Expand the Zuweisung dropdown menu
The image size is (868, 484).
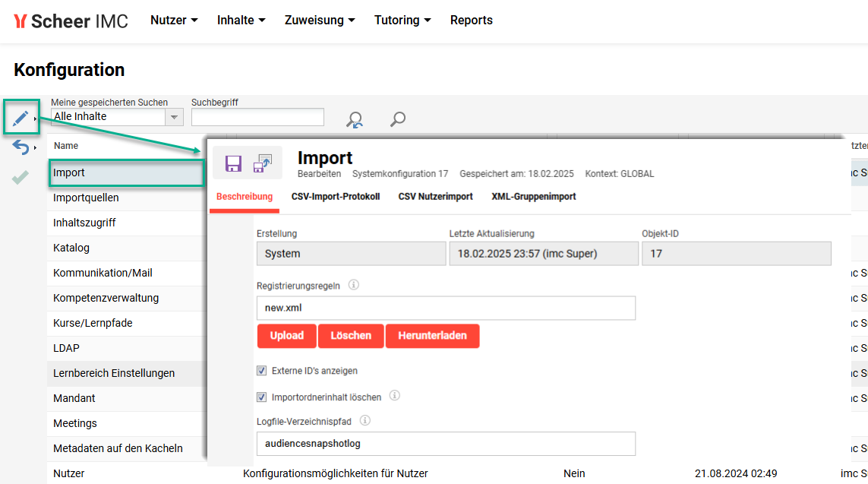point(320,21)
